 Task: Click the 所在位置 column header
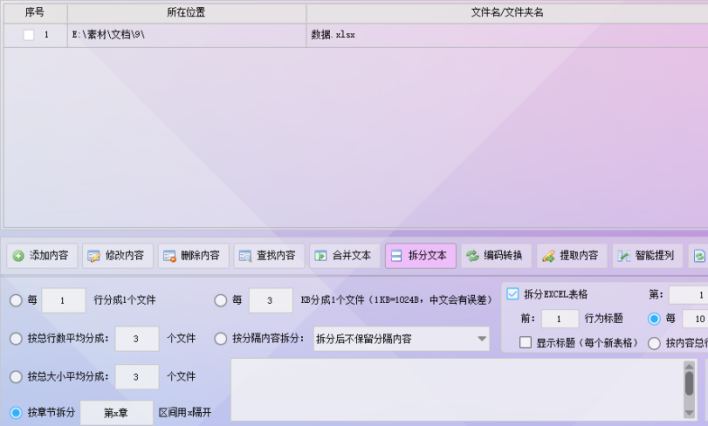(186, 13)
